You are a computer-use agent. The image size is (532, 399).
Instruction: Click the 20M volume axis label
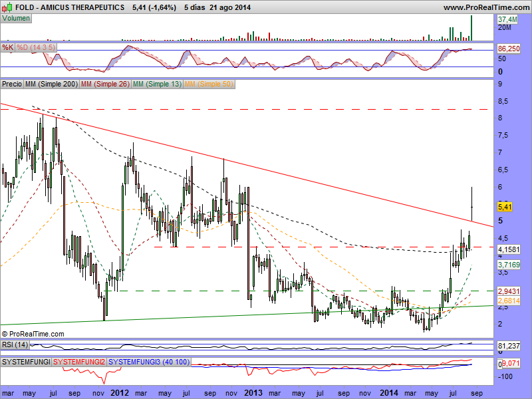505,27
